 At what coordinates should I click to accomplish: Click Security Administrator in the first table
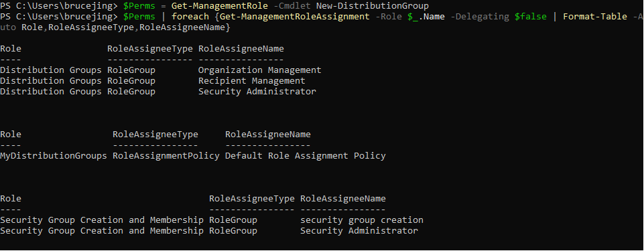pos(257,92)
